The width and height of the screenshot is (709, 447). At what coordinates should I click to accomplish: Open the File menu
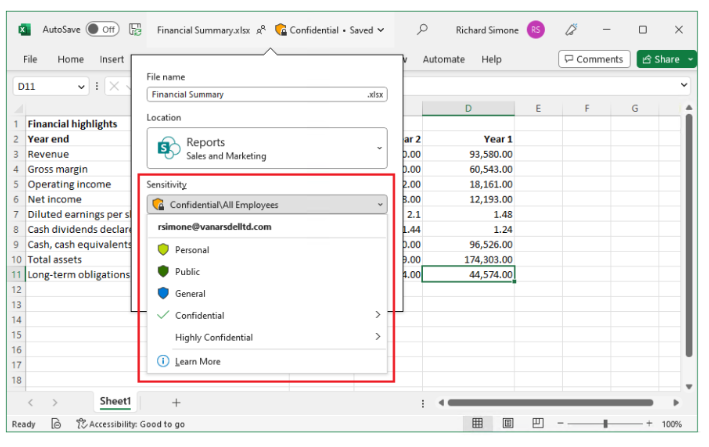[x=30, y=59]
